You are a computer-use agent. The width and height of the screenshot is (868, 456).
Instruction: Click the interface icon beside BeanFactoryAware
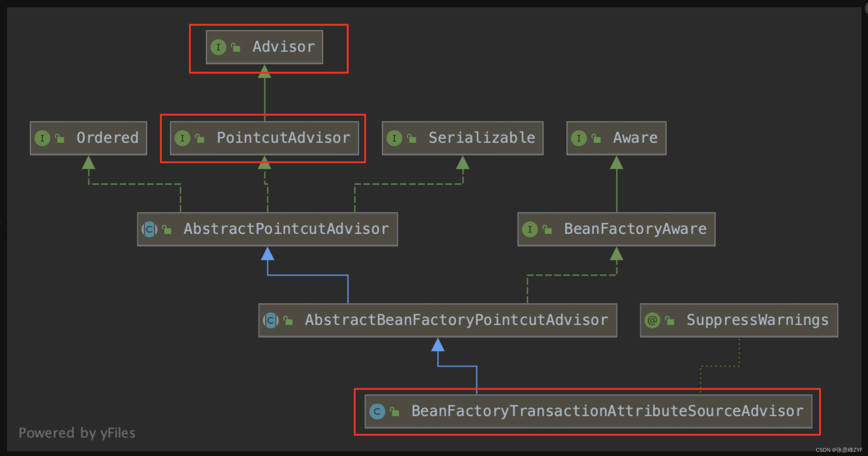pyautogui.click(x=530, y=229)
